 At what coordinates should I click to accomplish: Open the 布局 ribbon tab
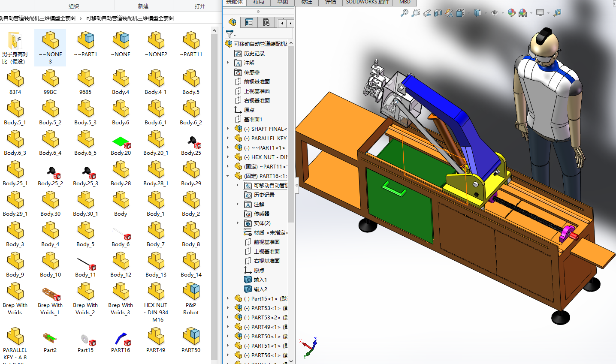[x=259, y=2]
